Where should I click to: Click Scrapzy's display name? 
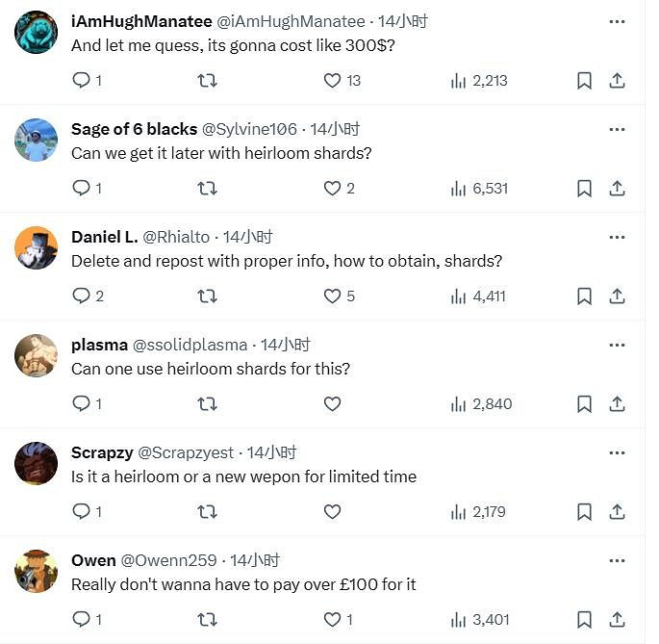click(x=101, y=452)
